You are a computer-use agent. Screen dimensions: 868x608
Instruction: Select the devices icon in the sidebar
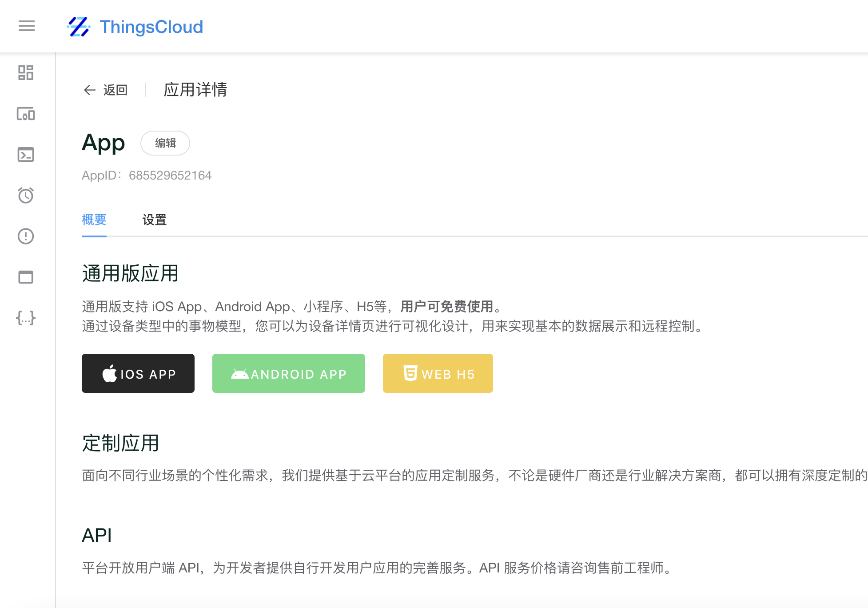point(25,114)
